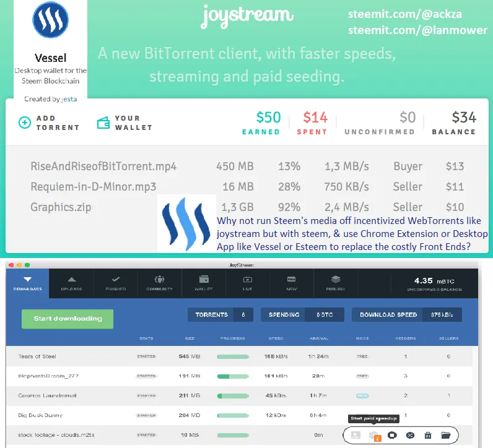
Task: Click the blue paid mode badge in Cosmos row
Action: pos(362,396)
